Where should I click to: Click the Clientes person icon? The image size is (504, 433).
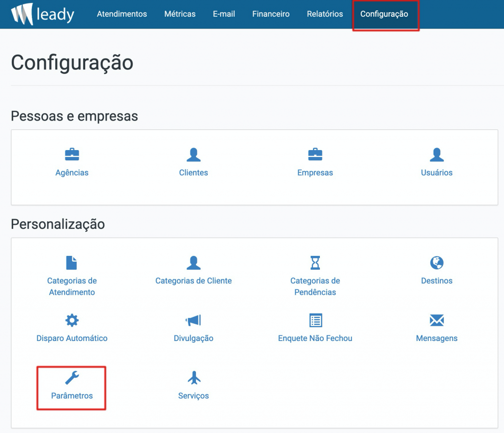(x=193, y=155)
